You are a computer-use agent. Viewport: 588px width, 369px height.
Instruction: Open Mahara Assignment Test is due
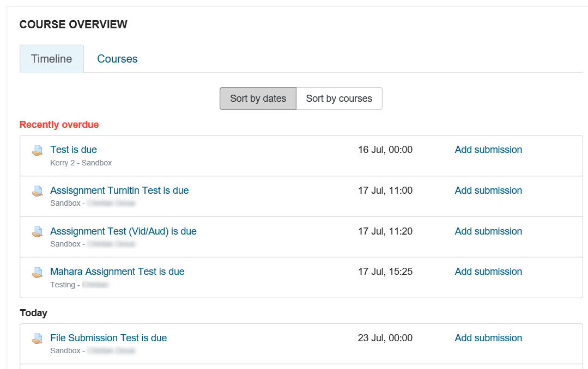(117, 272)
